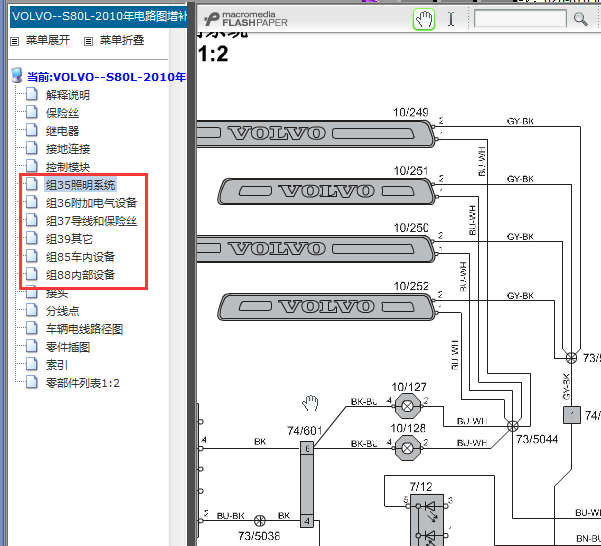This screenshot has width=601, height=546.
Task: Open the 索引 page
Action: point(57,365)
